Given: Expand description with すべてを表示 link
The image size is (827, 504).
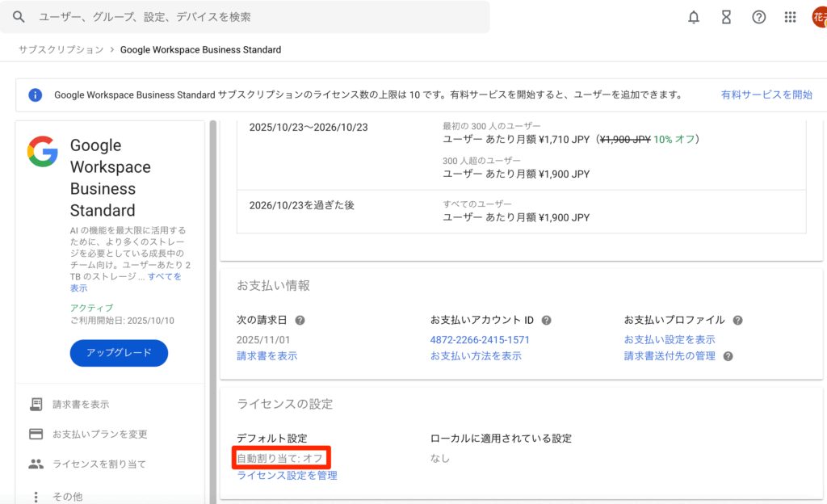Looking at the screenshot, I should tap(165, 276).
